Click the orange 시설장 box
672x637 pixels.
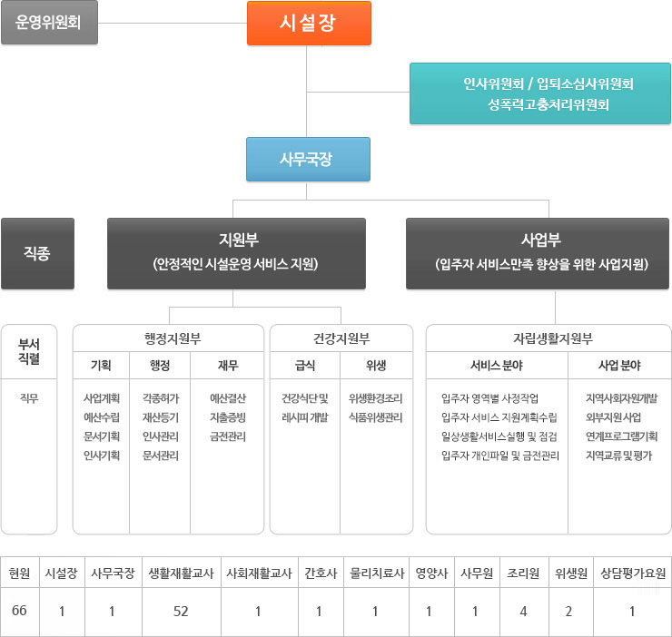309,24
